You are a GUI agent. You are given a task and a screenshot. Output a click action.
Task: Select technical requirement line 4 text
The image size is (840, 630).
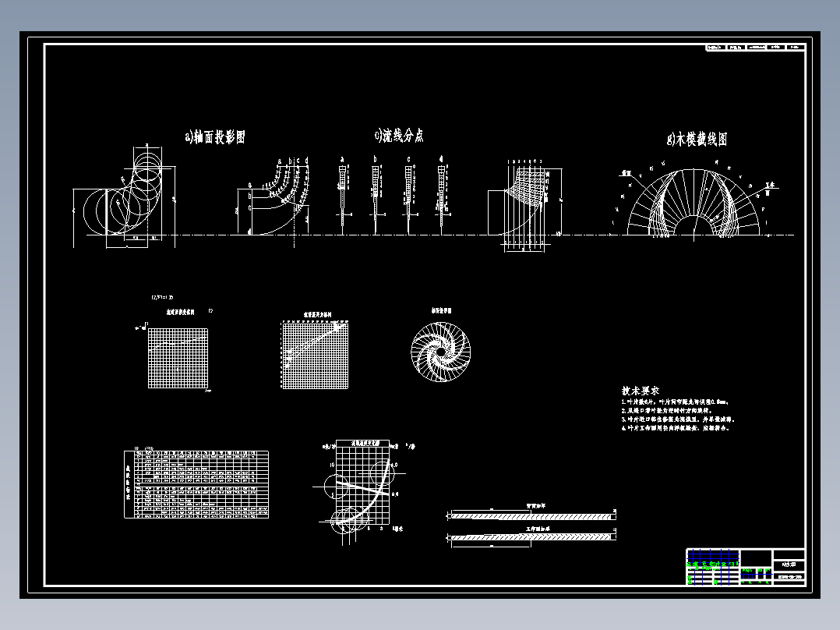pos(676,428)
